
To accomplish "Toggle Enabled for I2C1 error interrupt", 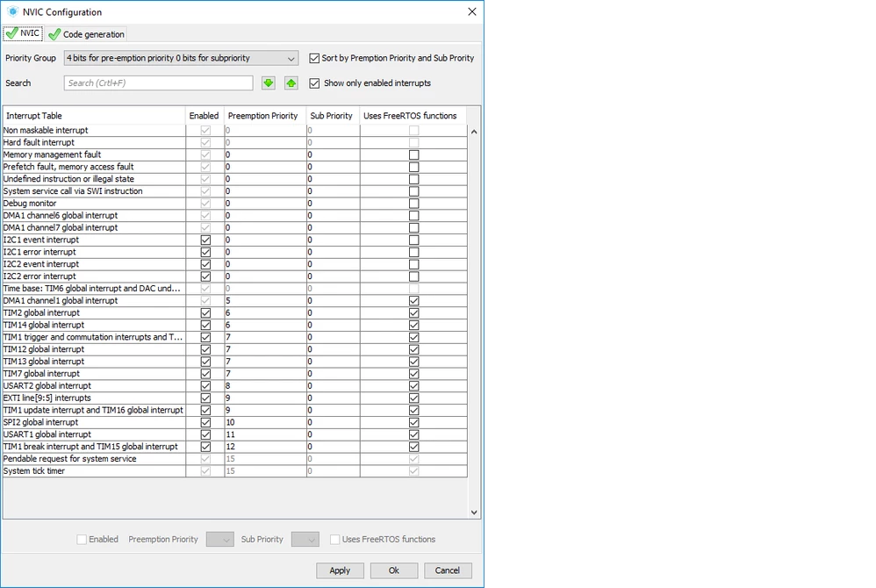I will click(x=205, y=253).
